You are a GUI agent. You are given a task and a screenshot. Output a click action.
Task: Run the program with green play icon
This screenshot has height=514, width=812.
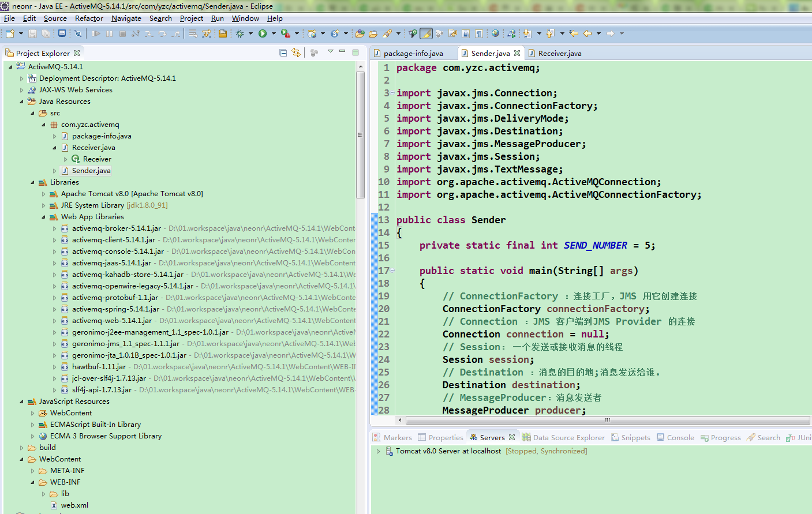tap(263, 33)
